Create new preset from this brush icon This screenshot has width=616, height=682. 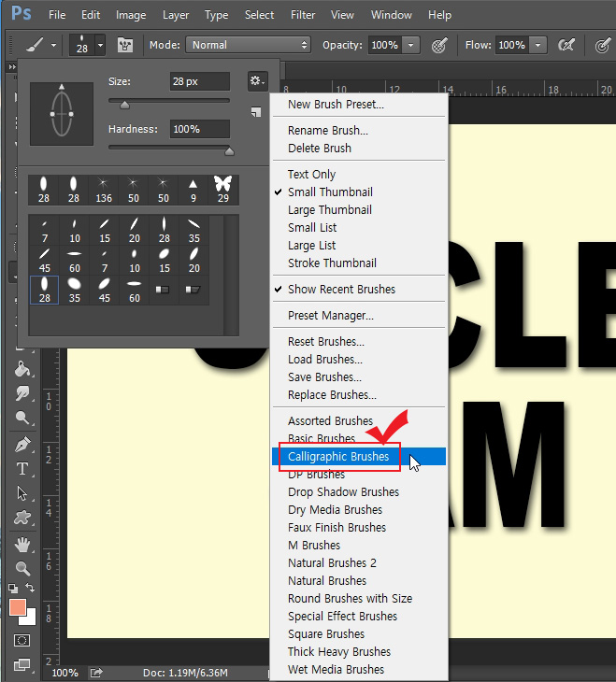click(256, 112)
